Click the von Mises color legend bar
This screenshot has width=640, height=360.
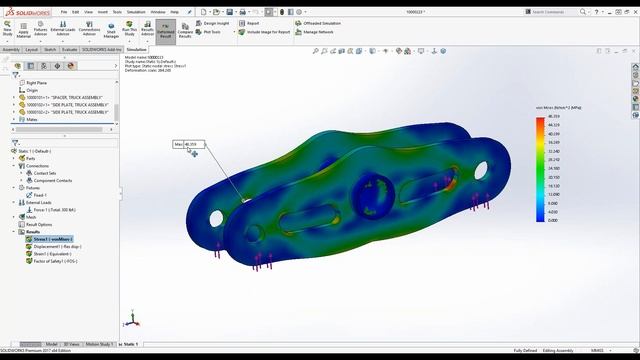[540, 169]
